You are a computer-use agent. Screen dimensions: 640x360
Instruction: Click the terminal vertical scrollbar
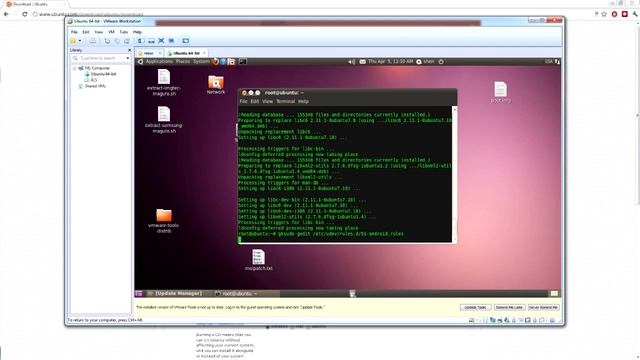coord(454,174)
